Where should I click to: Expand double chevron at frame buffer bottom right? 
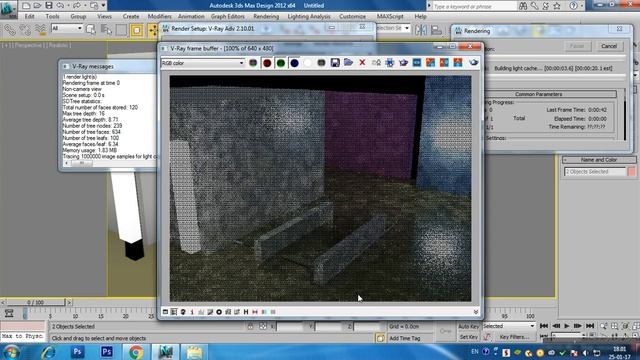[x=476, y=312]
